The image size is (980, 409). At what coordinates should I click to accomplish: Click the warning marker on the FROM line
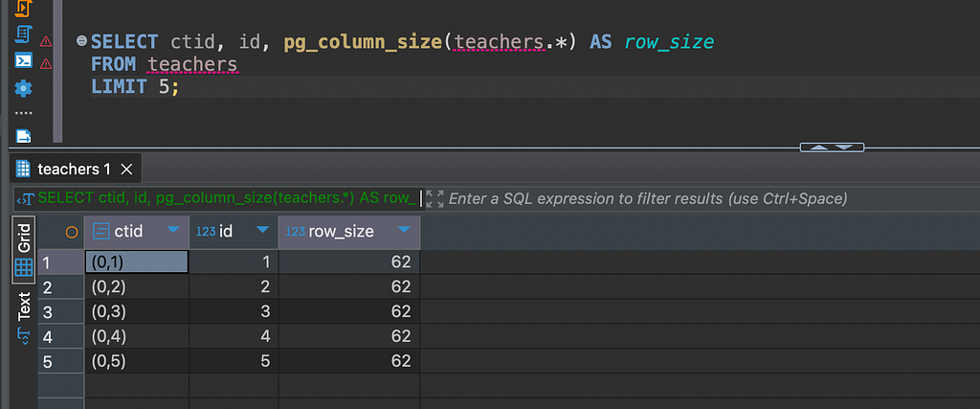[46, 64]
